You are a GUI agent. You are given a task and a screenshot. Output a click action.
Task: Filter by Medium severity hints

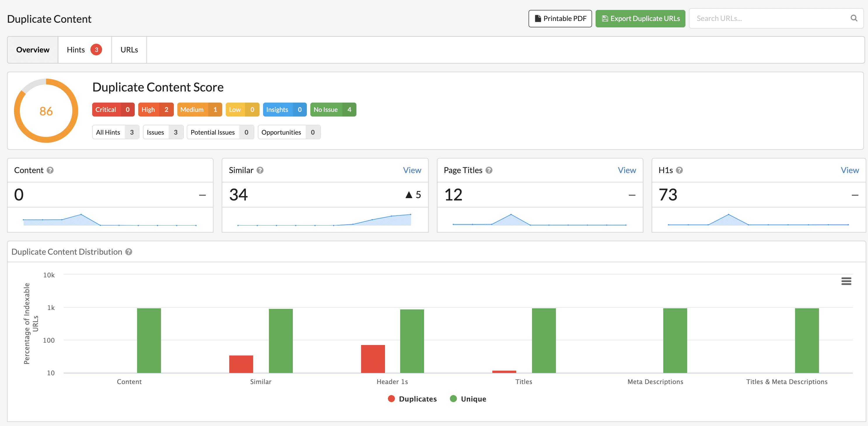pyautogui.click(x=199, y=110)
